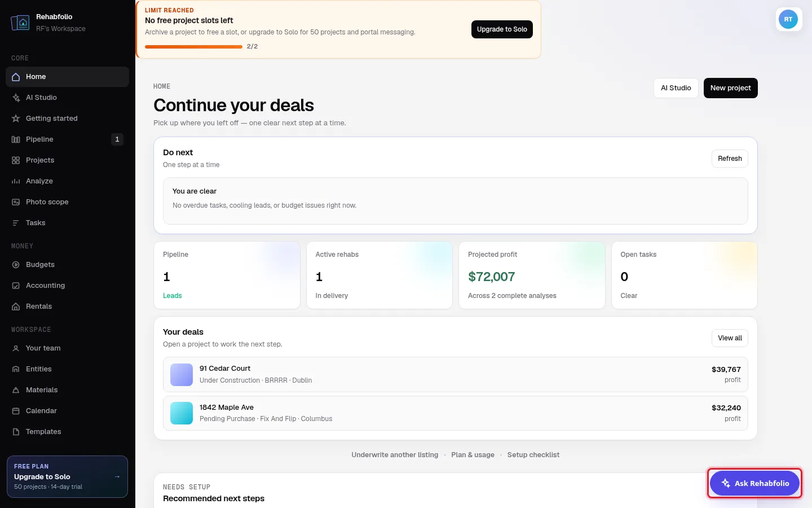Open Underwrite another listing link
812x508 pixels.
[395, 455]
